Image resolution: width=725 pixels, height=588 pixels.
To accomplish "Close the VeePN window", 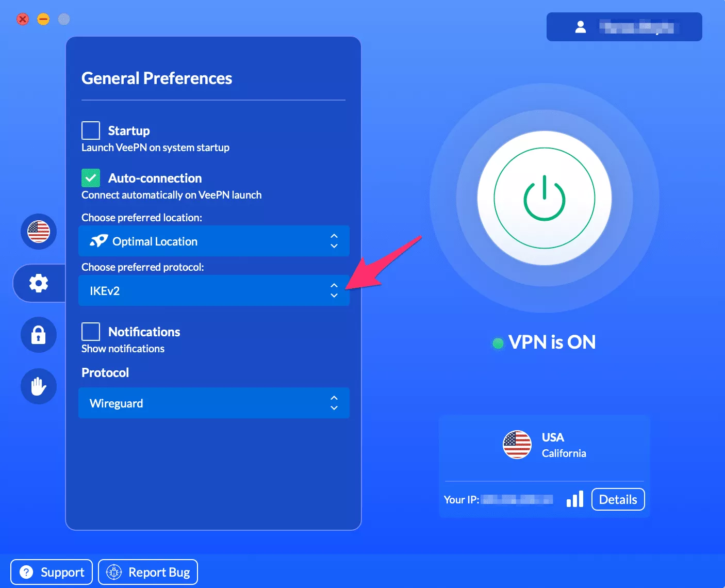I will point(23,20).
